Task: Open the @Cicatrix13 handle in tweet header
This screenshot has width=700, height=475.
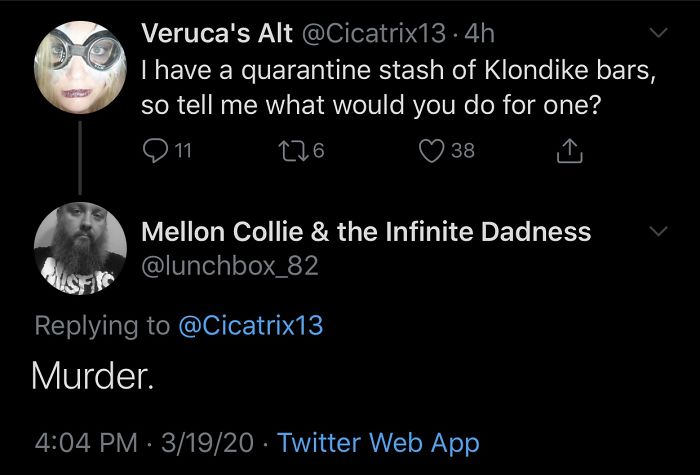Action: pos(373,34)
